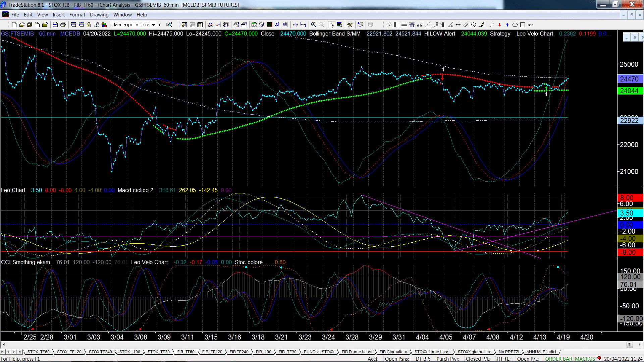Click the 24470 price label on axis
Image resolution: width=644 pixels, height=362 pixels.
[630, 79]
